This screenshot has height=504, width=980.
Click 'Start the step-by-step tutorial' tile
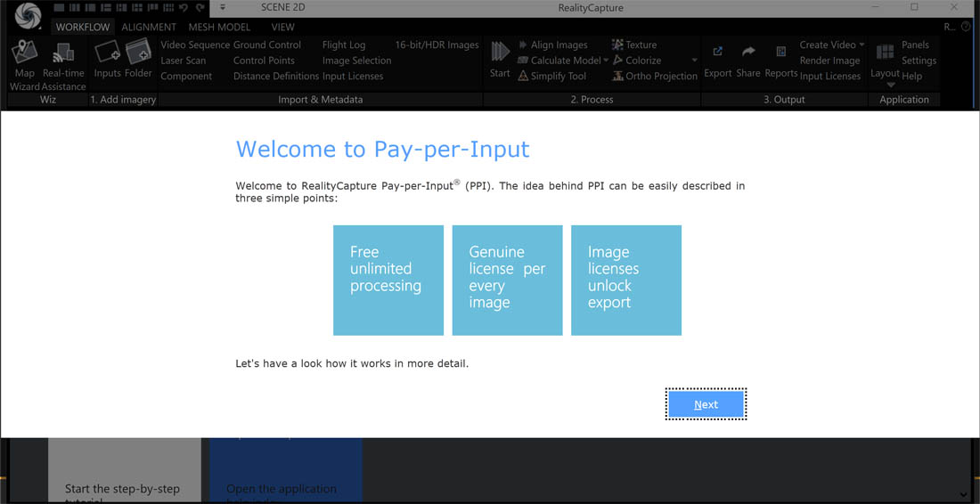[x=125, y=469]
